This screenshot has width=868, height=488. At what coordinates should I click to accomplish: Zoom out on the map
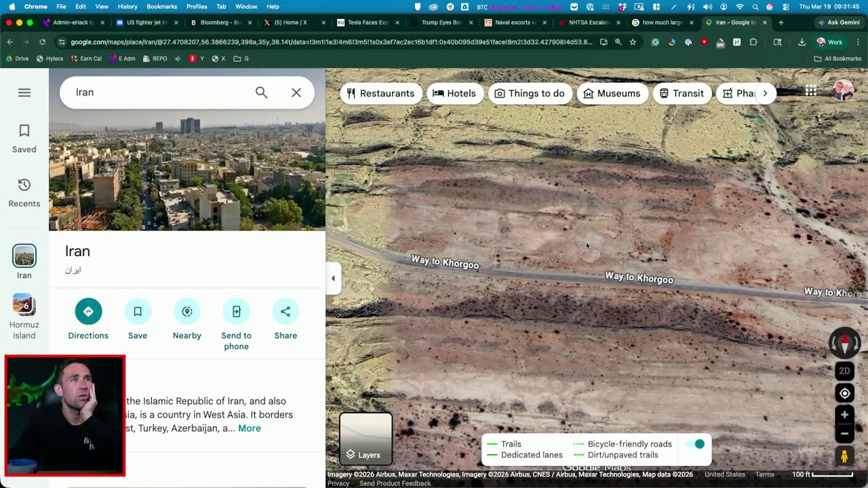pos(844,434)
